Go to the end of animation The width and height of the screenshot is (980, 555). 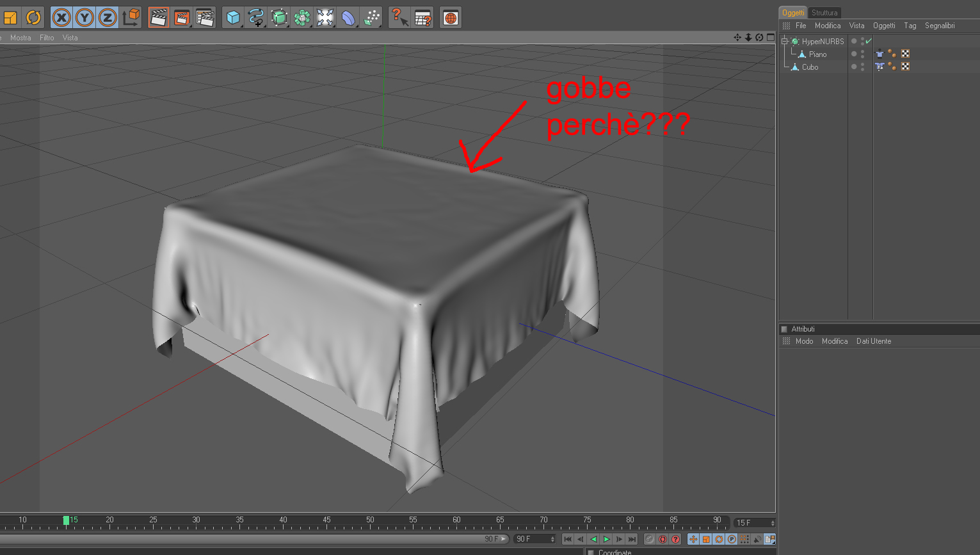(x=632, y=539)
